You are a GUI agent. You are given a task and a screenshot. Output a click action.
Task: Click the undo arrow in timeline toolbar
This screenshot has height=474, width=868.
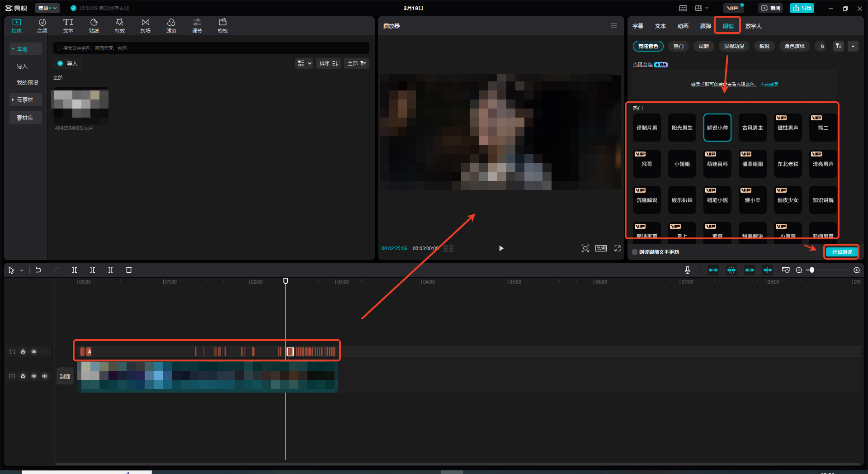click(38, 270)
